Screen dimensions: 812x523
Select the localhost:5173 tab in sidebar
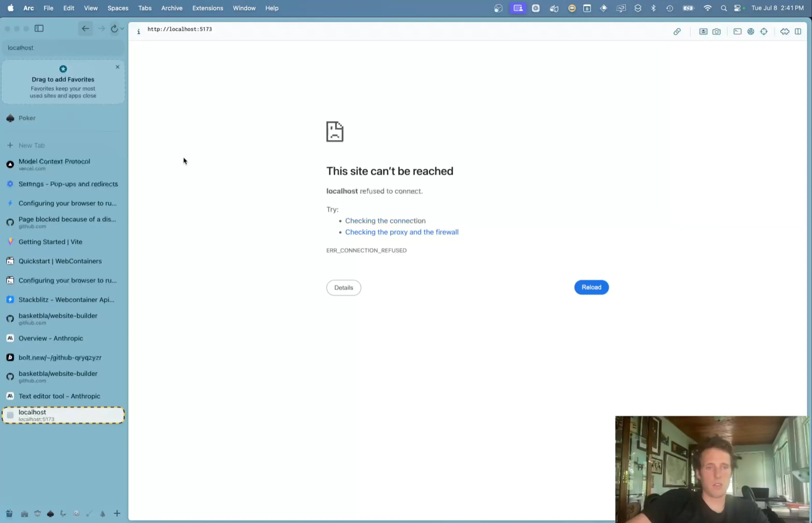pos(63,415)
